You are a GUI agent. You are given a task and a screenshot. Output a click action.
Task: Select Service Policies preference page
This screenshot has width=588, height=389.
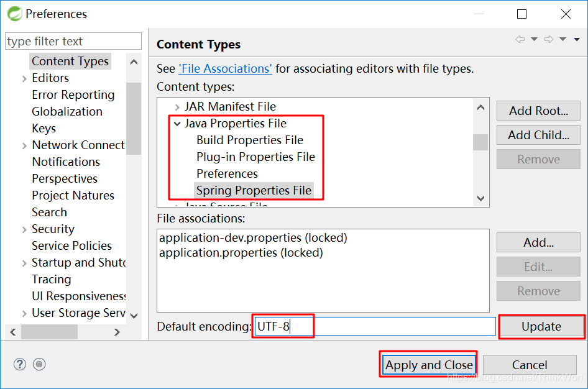pyautogui.click(x=72, y=245)
